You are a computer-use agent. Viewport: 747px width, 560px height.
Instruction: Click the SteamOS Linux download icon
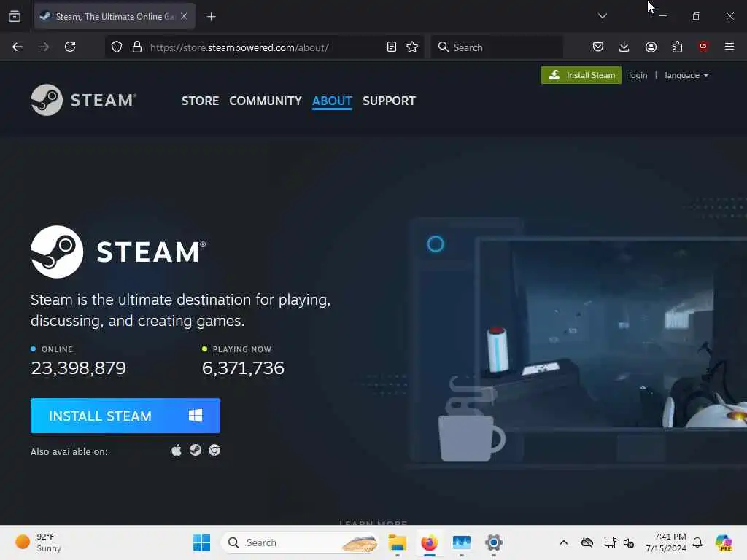tap(196, 450)
